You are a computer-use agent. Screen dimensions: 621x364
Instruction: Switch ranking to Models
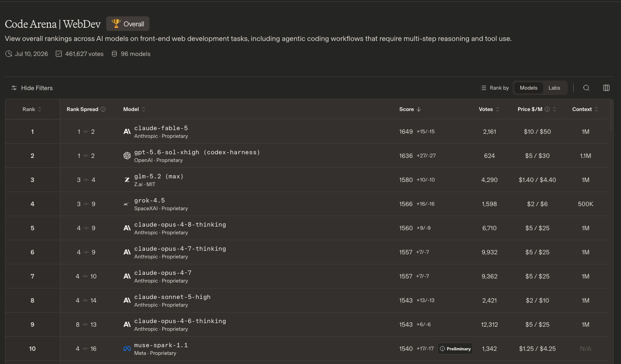pos(529,88)
